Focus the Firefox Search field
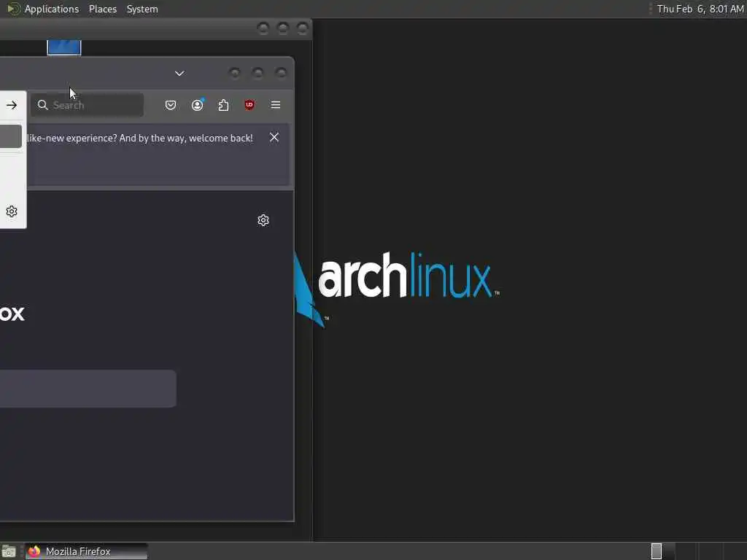The image size is (747, 560). pyautogui.click(x=88, y=105)
